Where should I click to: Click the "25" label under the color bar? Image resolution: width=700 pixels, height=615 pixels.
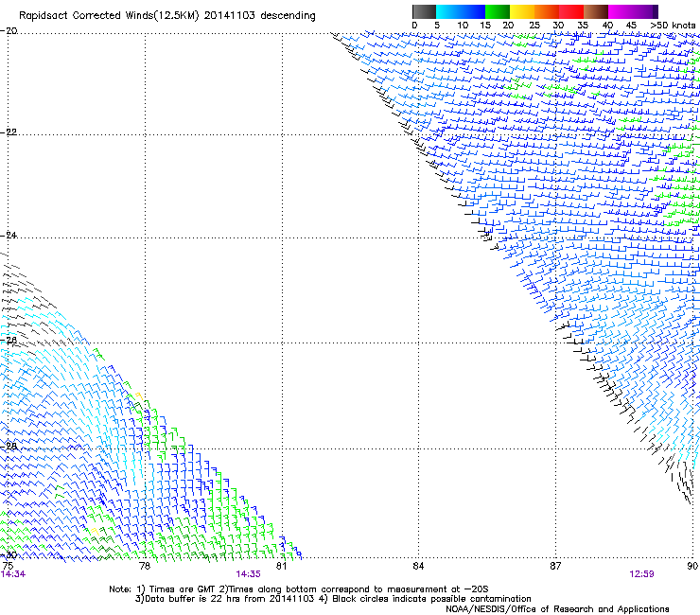pyautogui.click(x=534, y=25)
